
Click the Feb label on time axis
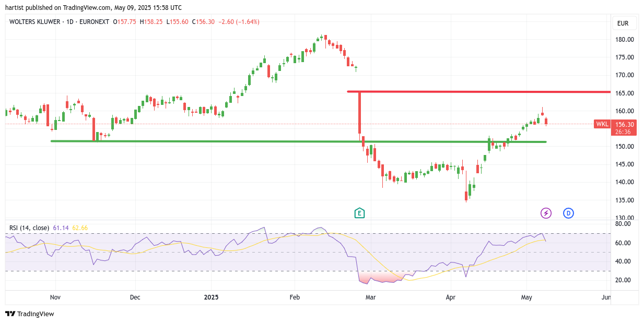pos(295,297)
